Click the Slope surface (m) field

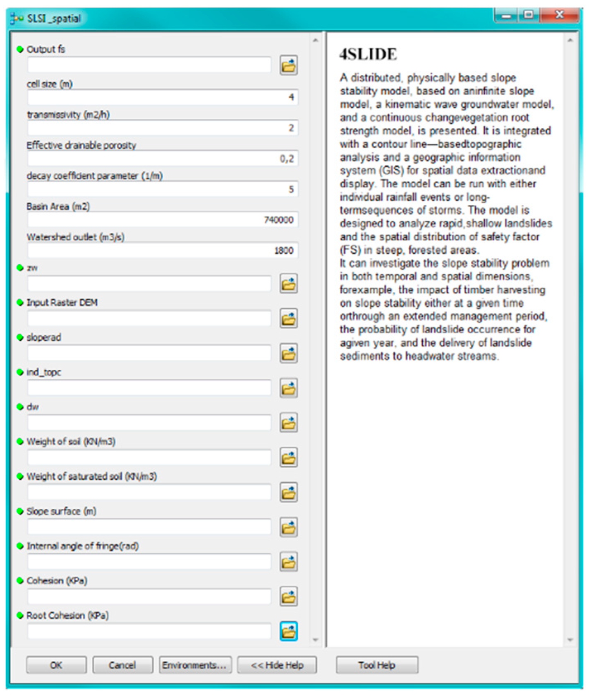(149, 527)
